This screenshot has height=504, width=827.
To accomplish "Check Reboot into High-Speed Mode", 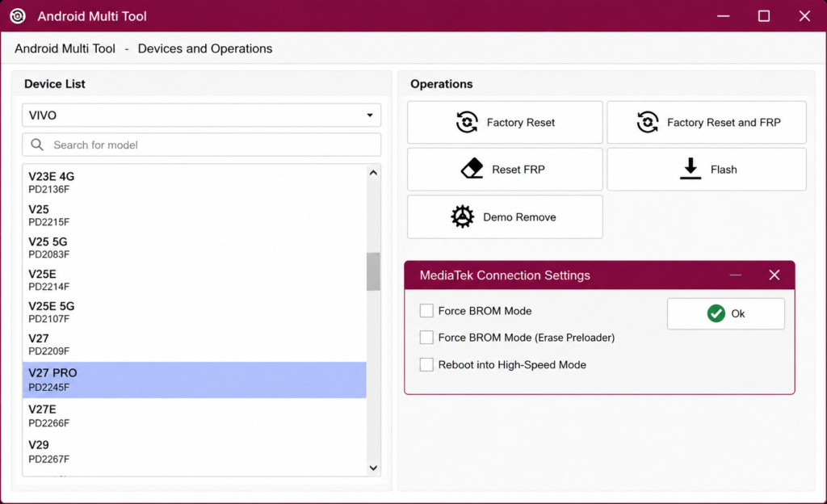I will pos(426,364).
